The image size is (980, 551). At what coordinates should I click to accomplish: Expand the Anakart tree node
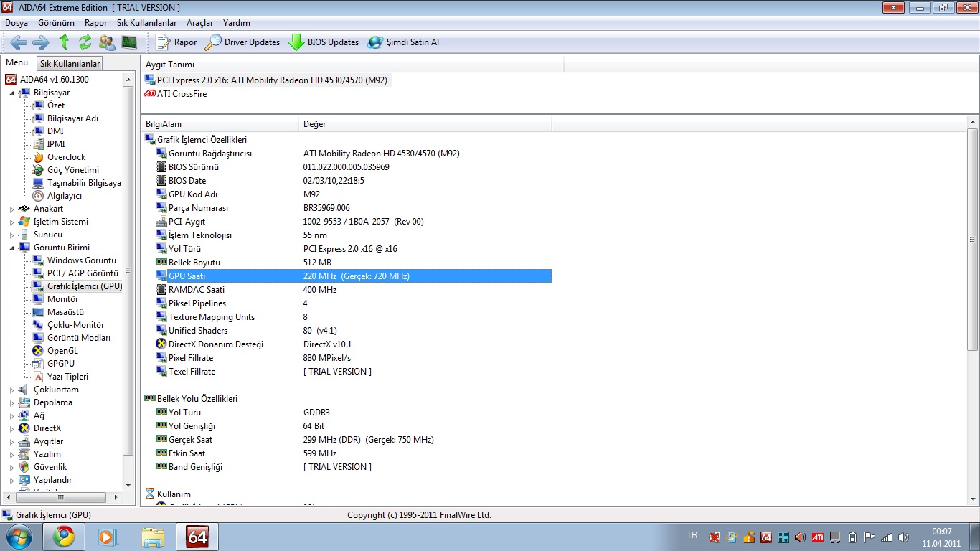pos(11,209)
